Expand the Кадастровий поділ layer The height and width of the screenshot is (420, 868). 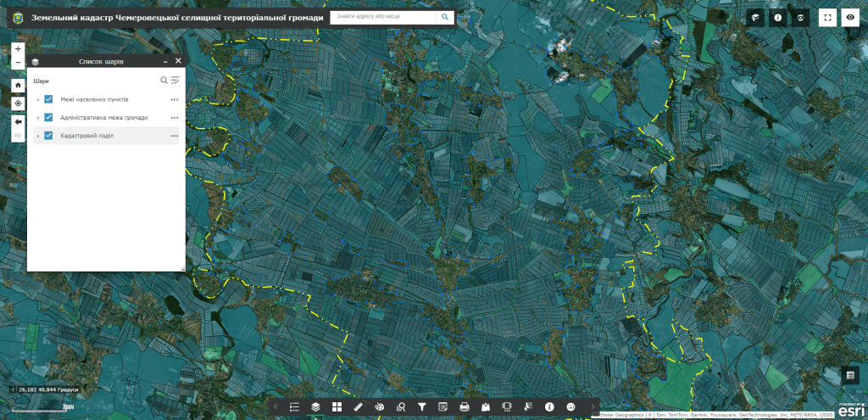click(38, 137)
